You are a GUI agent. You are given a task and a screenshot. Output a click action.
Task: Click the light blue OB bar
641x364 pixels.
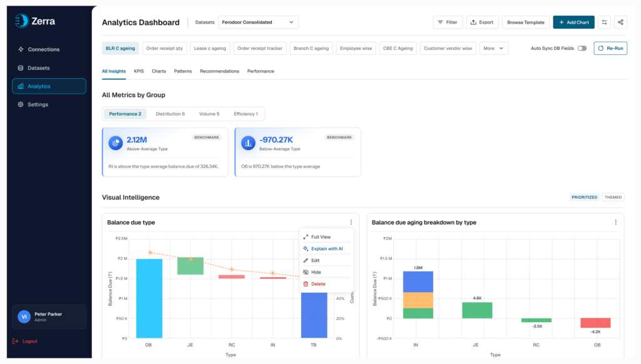pyautogui.click(x=149, y=298)
